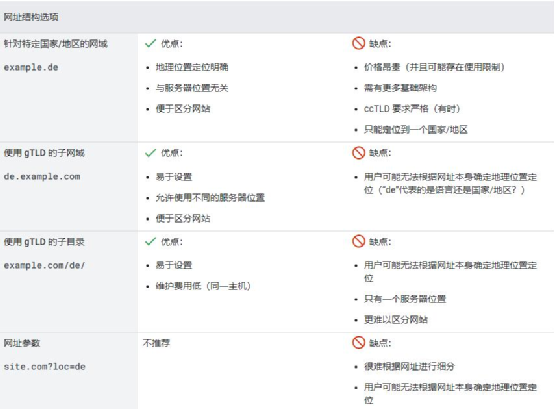
Task: Select the row title '网址参数'
Action: [22, 343]
